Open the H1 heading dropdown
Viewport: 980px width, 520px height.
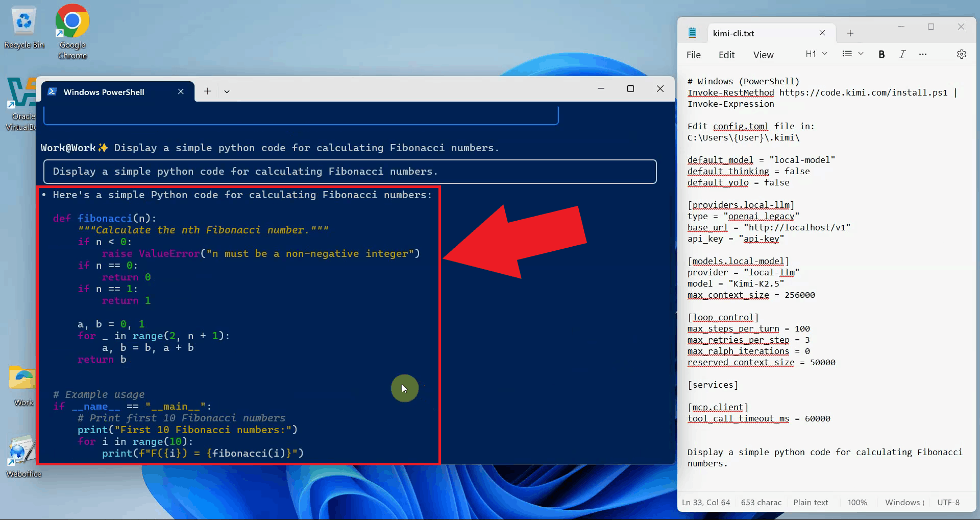[816, 54]
